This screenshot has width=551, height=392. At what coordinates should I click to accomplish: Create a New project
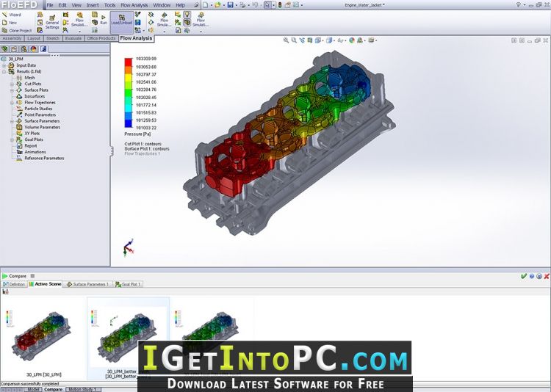tap(10, 23)
